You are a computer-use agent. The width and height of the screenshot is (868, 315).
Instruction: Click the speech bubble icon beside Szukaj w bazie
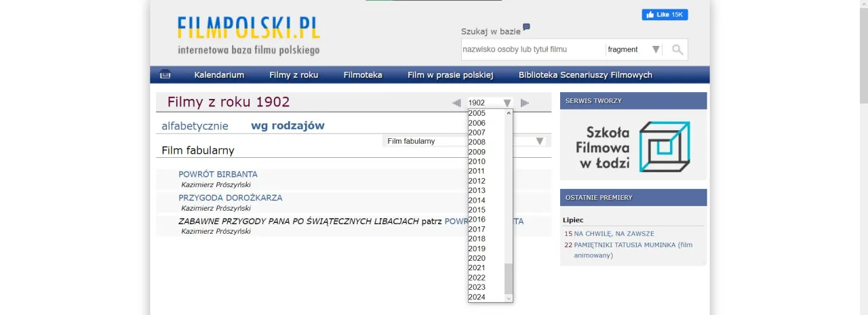[x=526, y=28]
